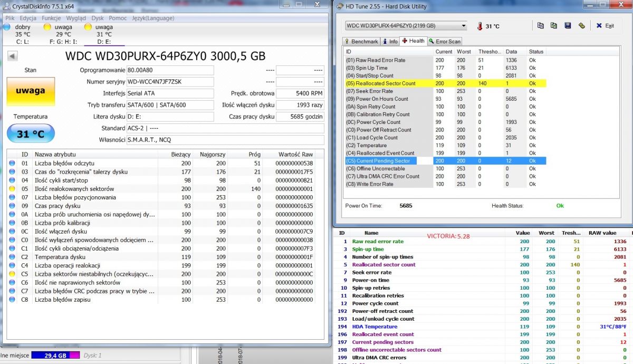Image resolution: width=633 pixels, height=364 pixels.
Task: Click the 1993 razy power-on count field
Action: click(x=300, y=105)
